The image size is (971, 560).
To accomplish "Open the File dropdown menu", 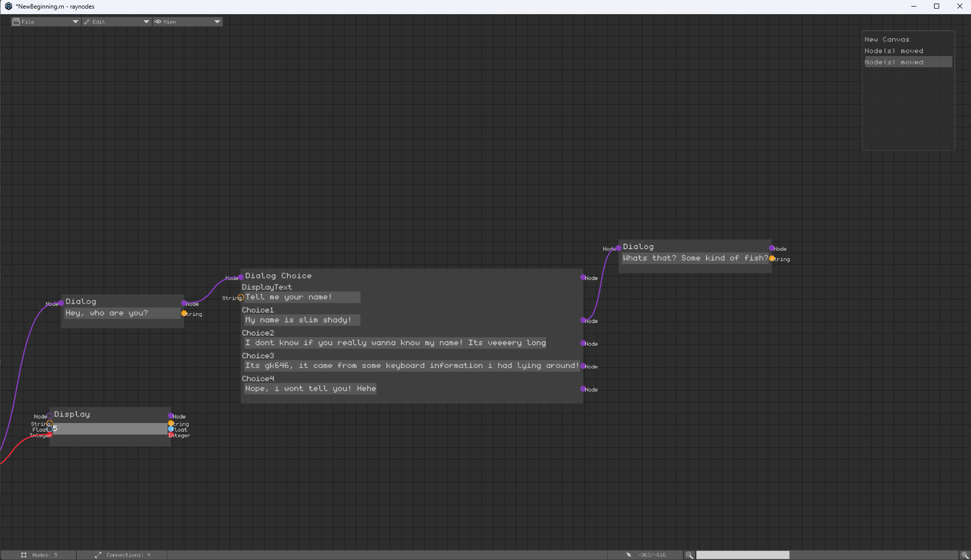I will click(x=46, y=22).
